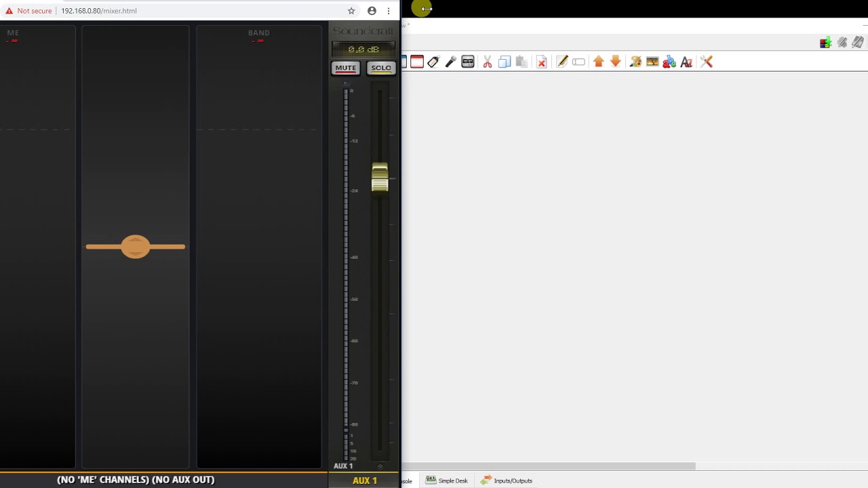Click the copy icon in the toolbar

point(505,62)
